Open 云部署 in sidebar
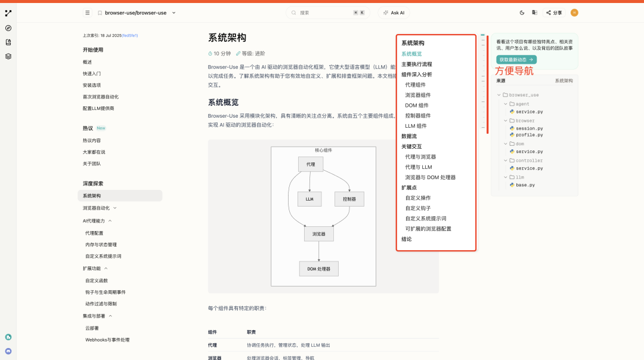This screenshot has height=360, width=644. (92, 328)
